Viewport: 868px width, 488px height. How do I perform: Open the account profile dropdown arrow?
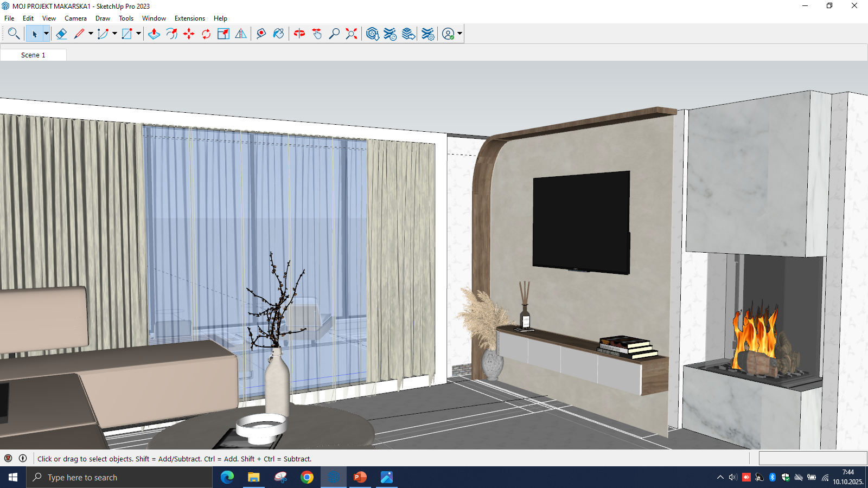[459, 34]
